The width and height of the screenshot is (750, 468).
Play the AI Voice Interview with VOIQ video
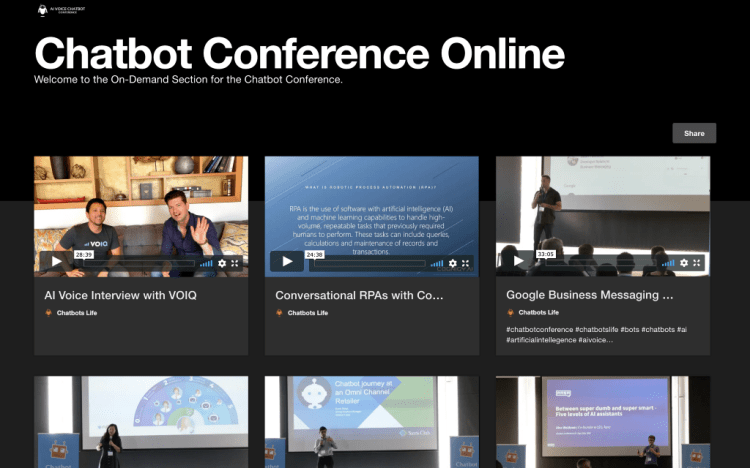pos(56,262)
